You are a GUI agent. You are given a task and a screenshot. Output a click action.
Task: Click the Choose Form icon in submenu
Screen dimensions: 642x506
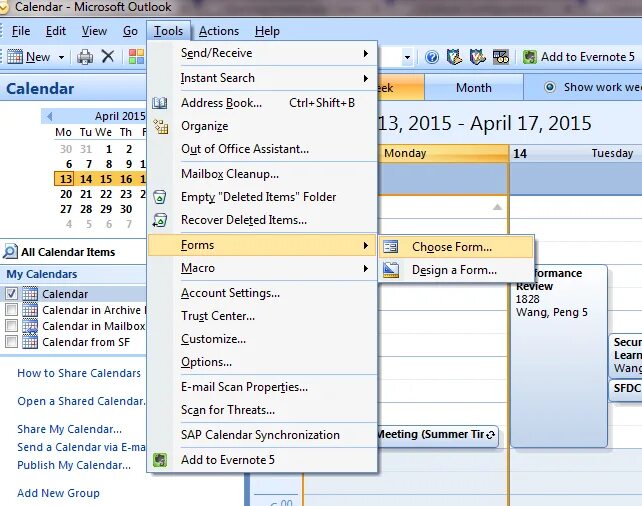[x=390, y=246]
